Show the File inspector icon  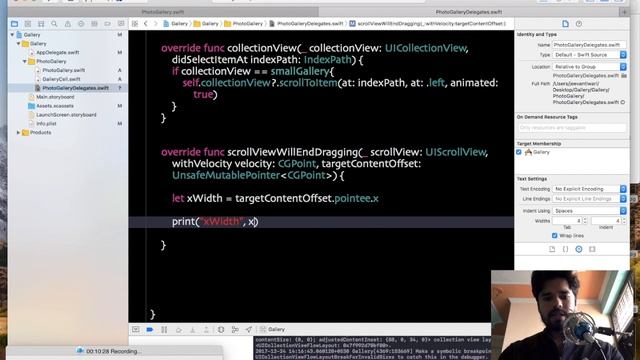tap(565, 24)
